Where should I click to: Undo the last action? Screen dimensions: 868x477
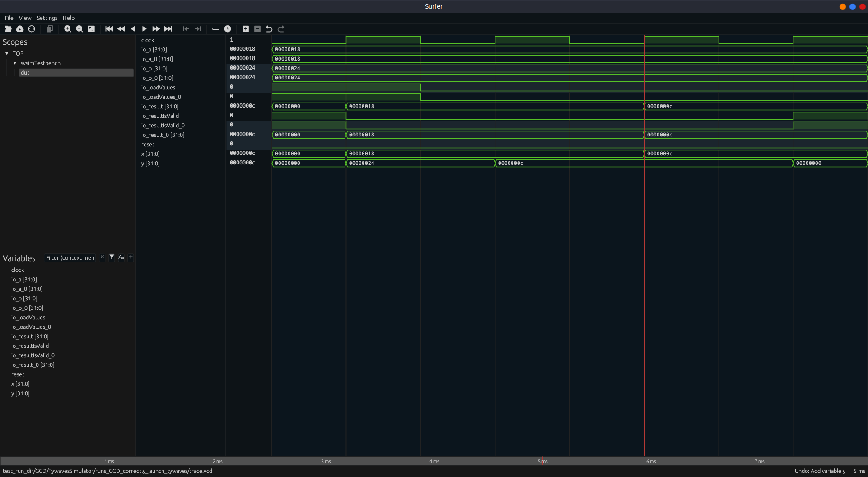coord(269,29)
